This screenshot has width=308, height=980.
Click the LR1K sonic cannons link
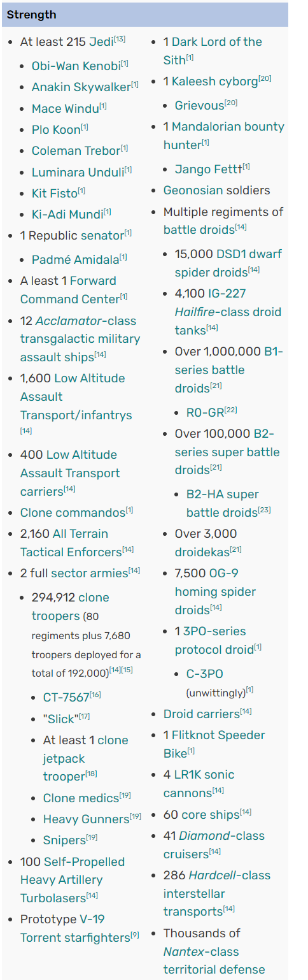pos(199,784)
